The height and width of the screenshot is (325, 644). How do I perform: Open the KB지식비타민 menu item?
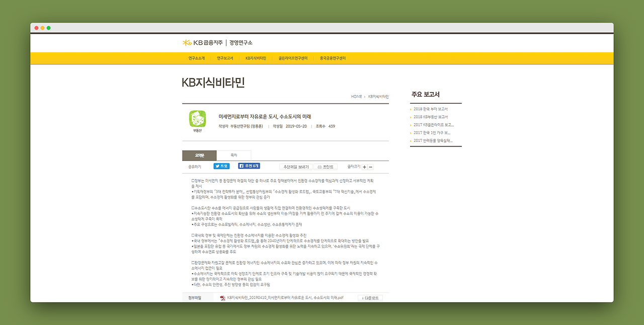[x=256, y=58]
